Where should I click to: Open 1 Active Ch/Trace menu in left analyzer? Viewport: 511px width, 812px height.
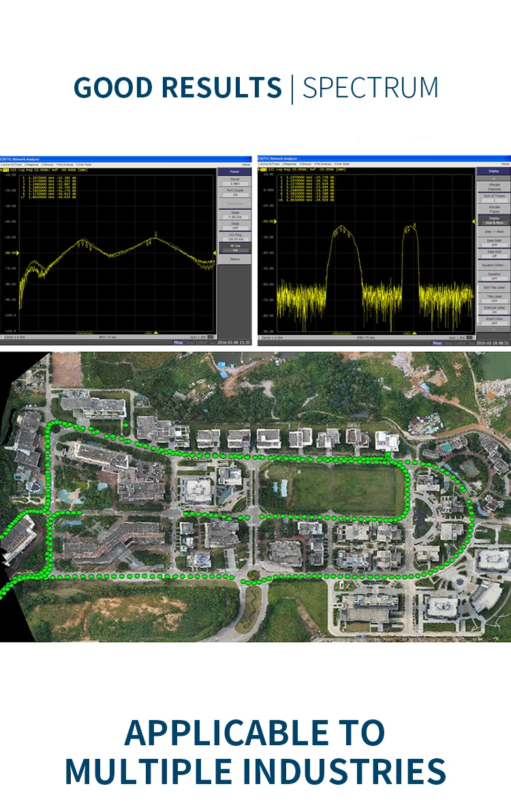(12, 165)
